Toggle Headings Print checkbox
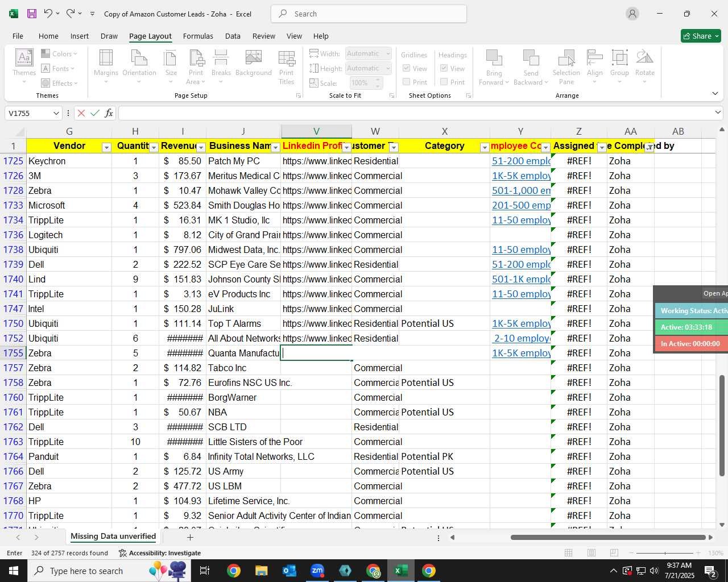The width and height of the screenshot is (728, 582). tap(444, 82)
